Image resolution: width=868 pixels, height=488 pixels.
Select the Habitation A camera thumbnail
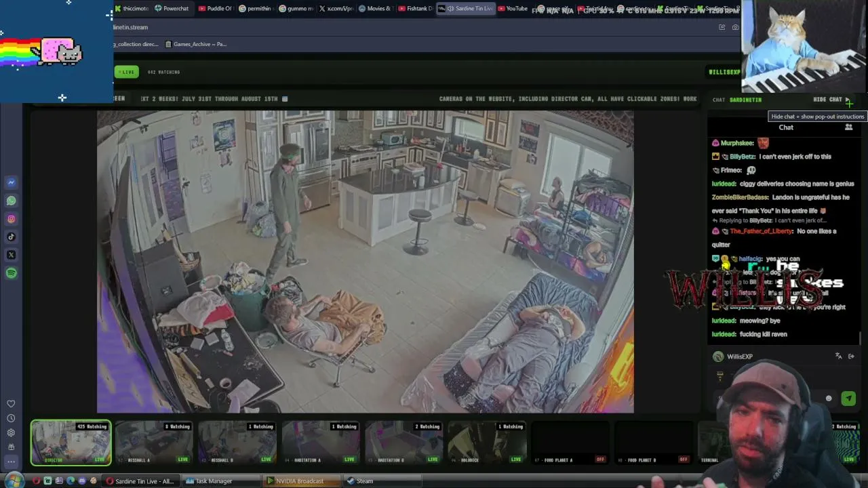321,443
